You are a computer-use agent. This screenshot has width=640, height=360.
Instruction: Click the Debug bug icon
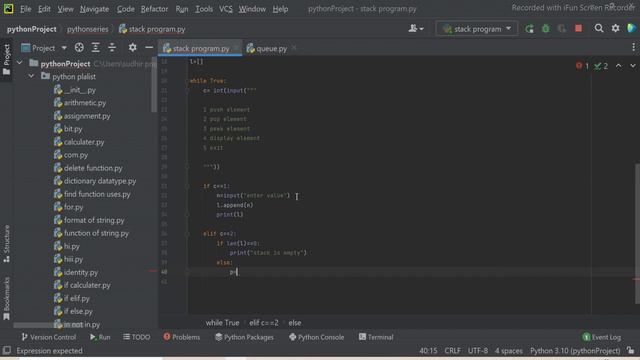click(x=546, y=29)
